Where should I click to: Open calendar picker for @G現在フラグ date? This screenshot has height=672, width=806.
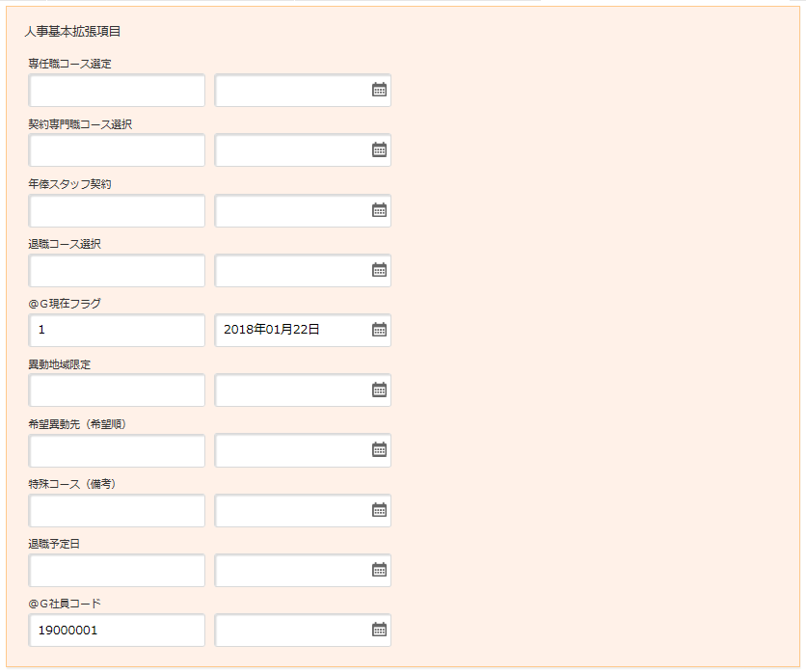(379, 330)
